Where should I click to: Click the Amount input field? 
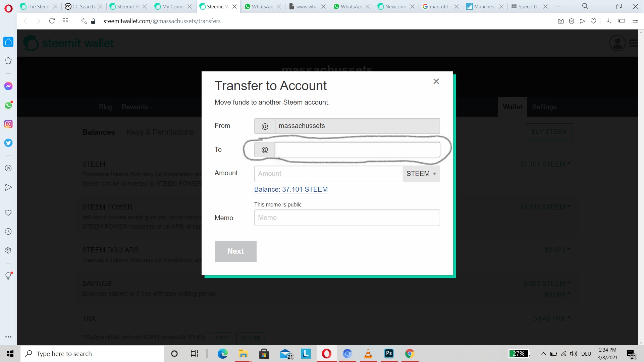328,174
